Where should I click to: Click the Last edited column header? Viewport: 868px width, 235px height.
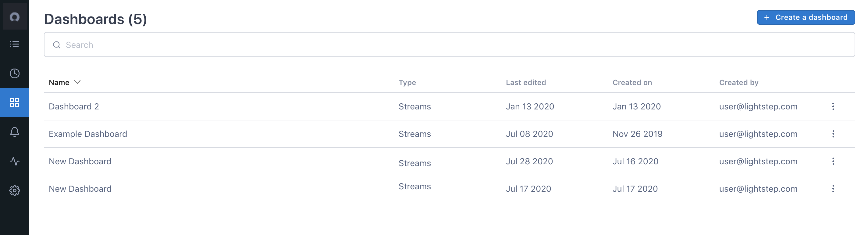point(526,83)
